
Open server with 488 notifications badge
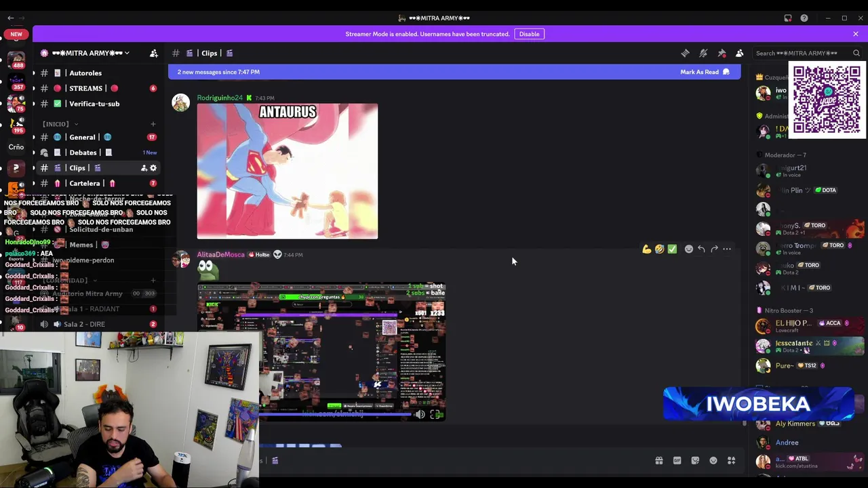(x=16, y=60)
